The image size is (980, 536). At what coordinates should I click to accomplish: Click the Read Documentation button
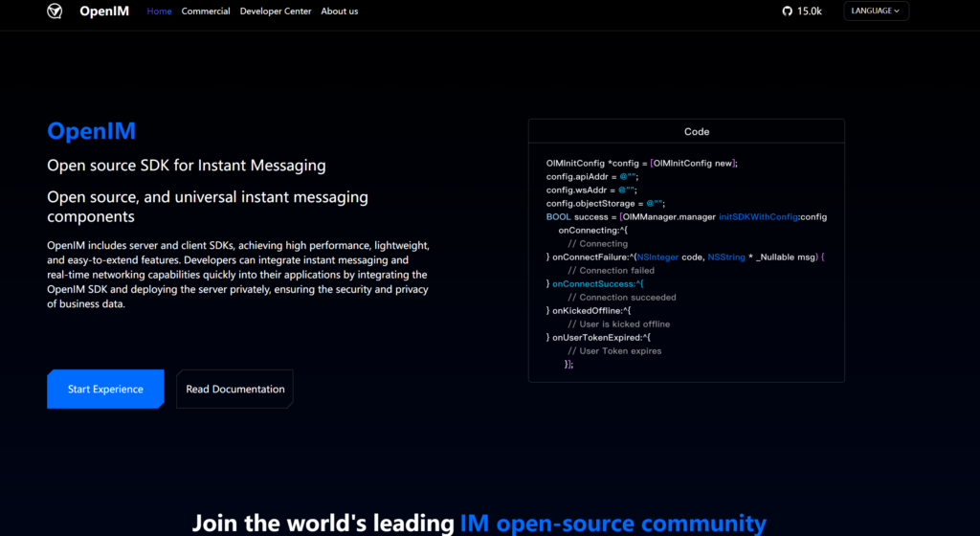234,390
